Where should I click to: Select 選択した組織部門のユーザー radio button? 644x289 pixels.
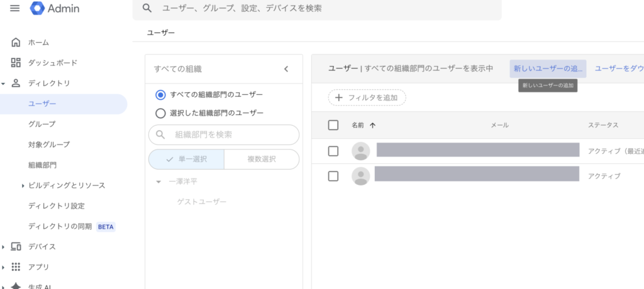160,113
